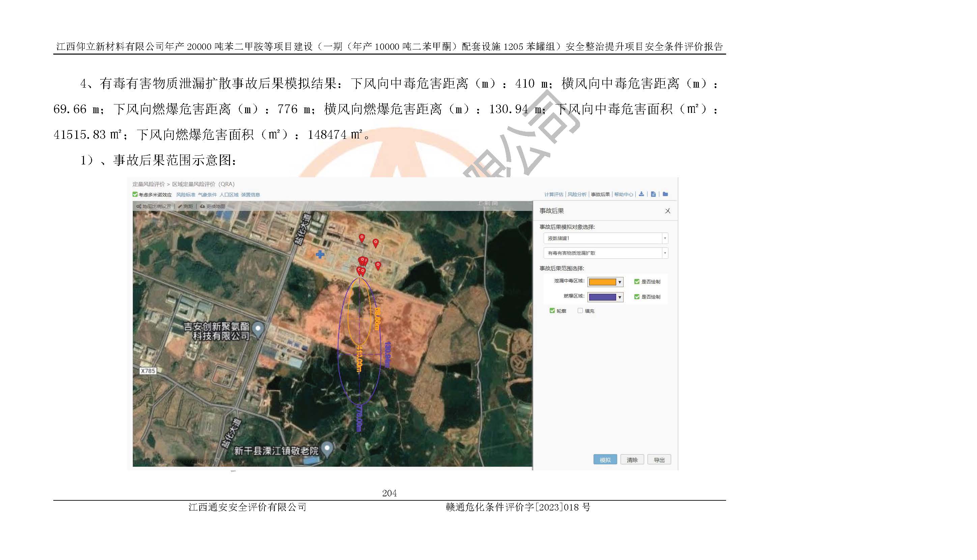The height and width of the screenshot is (560, 977).
Task: Switch to the 风险分析 tab
Action: tap(577, 195)
